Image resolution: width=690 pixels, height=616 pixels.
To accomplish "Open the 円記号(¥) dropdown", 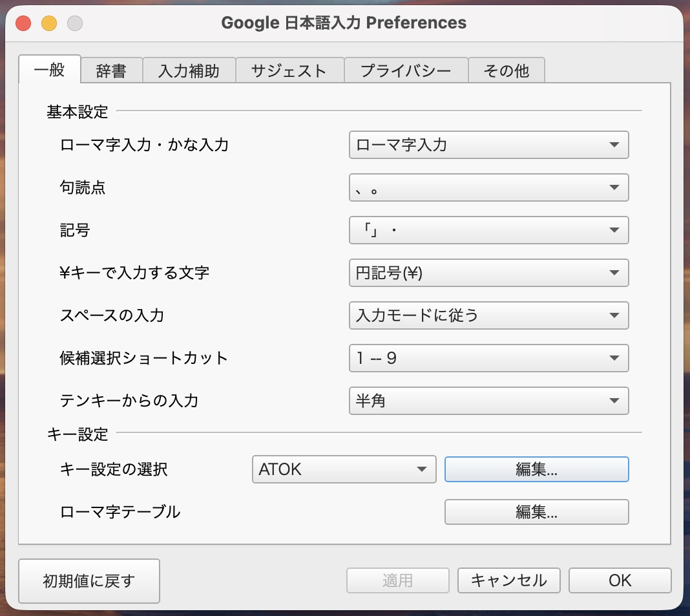I will pyautogui.click(x=489, y=273).
